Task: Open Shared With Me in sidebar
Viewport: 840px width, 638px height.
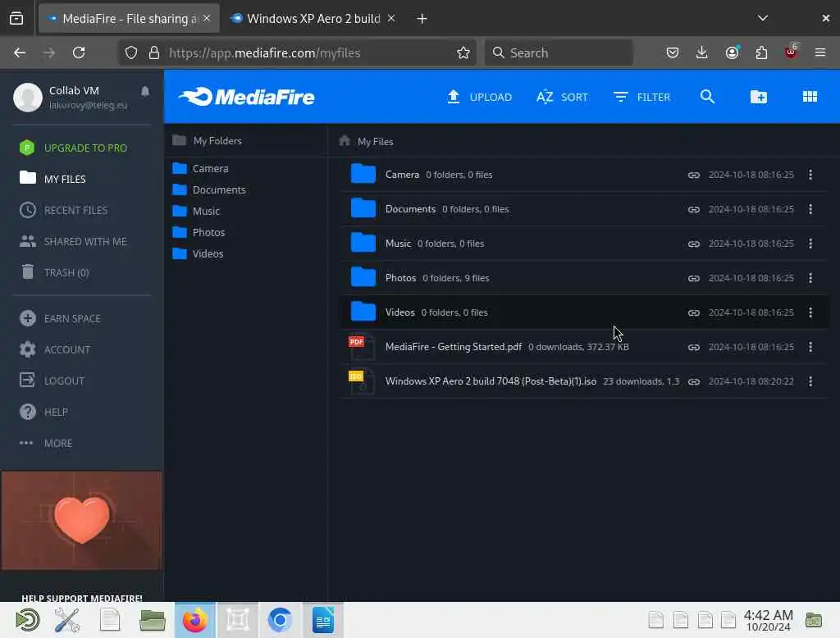Action: coord(73,242)
